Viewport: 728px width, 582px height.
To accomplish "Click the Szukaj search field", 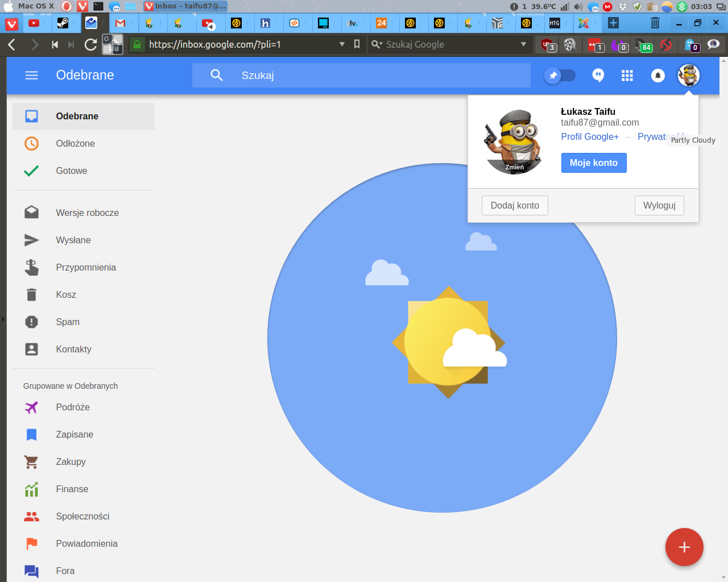I will point(361,75).
